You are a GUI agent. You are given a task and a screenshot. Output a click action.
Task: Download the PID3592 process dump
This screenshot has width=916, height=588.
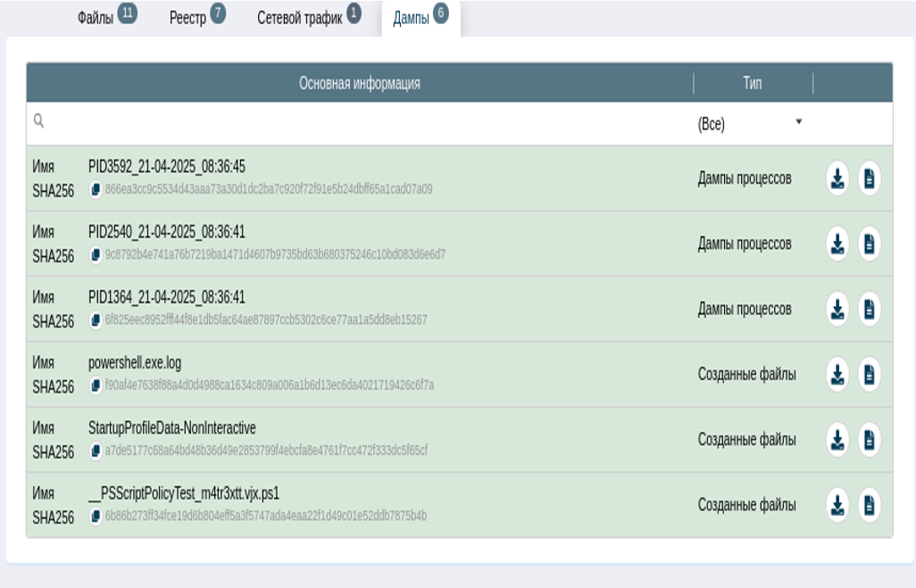pyautogui.click(x=837, y=178)
